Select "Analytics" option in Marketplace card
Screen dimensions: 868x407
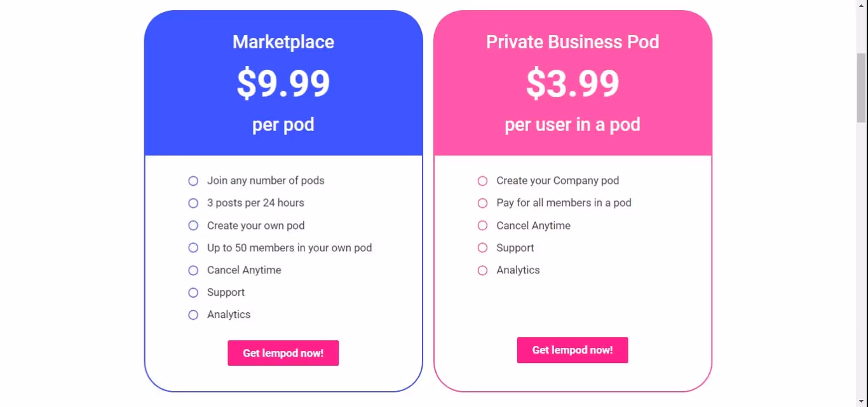pos(193,314)
